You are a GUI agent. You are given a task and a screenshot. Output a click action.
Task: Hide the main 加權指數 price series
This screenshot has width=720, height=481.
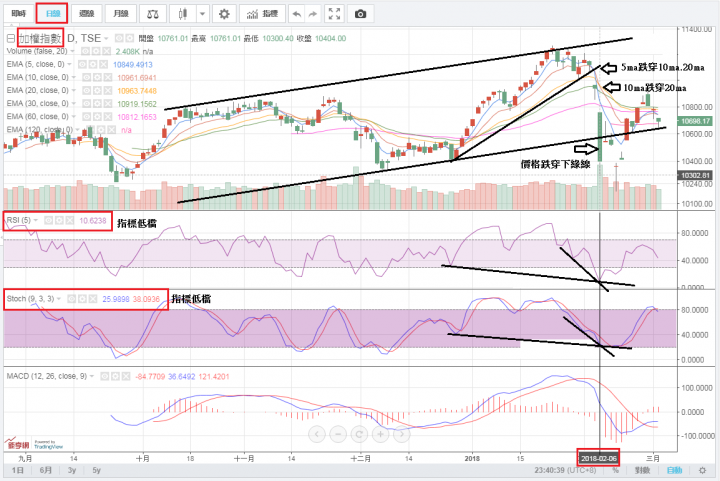[118, 38]
